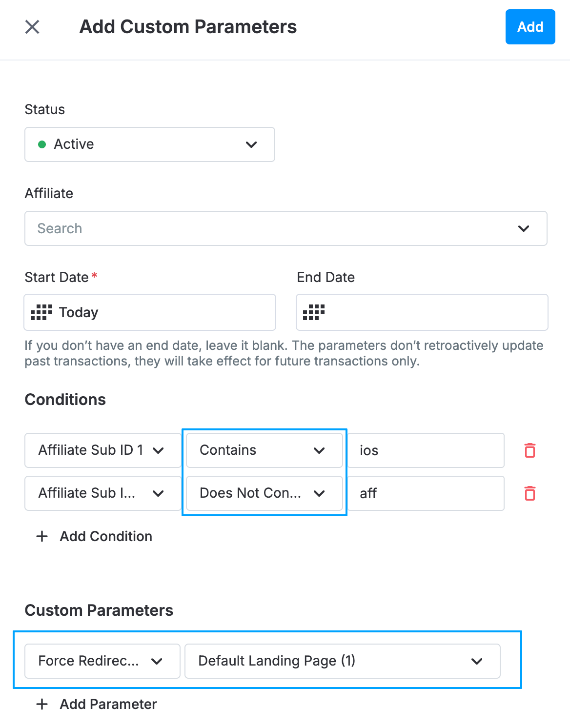Viewport: 570px width, 728px height.
Task: Click the 'ios' condition value field
Action: click(426, 450)
